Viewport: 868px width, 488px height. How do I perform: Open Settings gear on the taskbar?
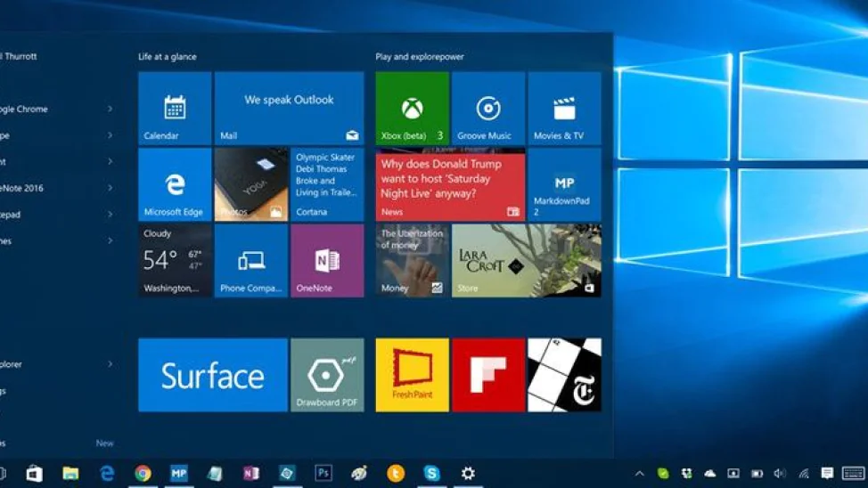coord(468,474)
